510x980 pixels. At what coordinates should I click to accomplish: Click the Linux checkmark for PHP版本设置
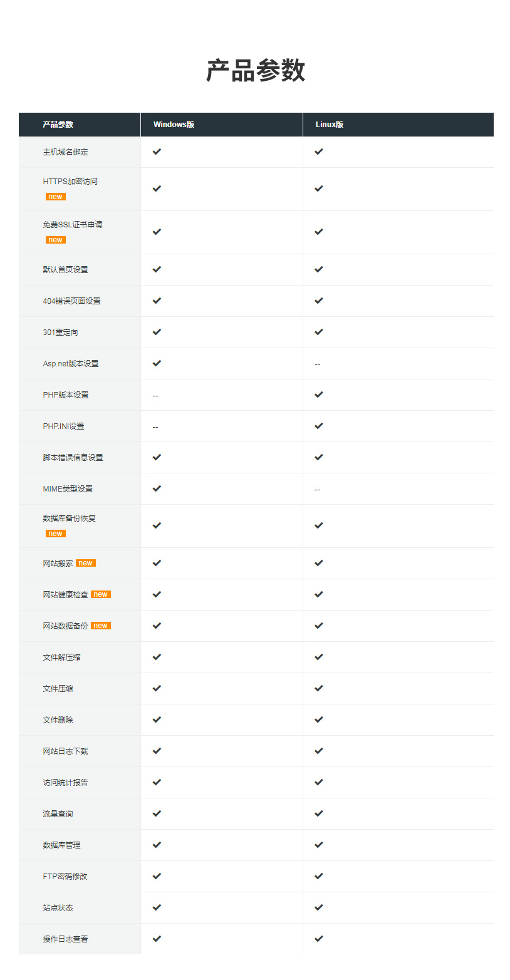319,395
